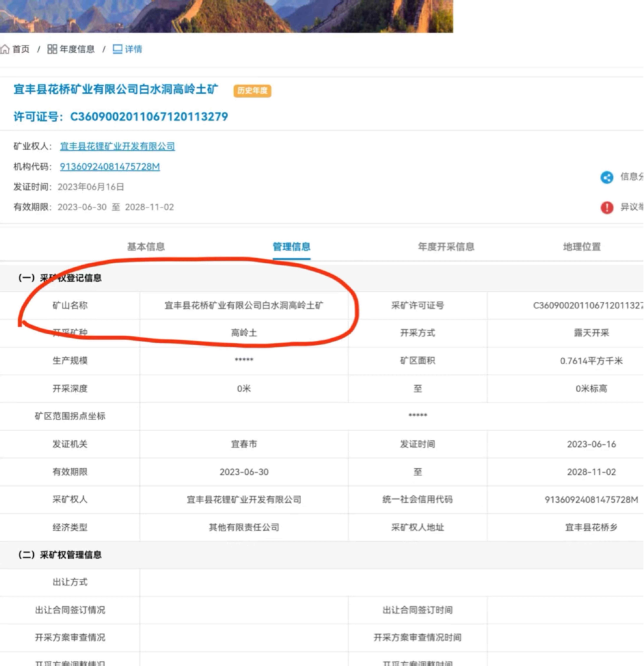Click the Great Wall banner image
644x666 pixels.
(x=226, y=16)
